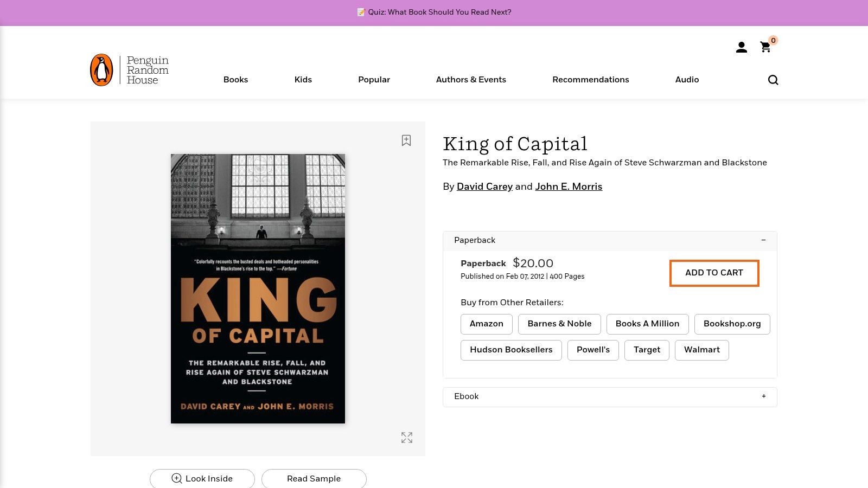Click the published date and pages line
The height and width of the screenshot is (488, 868).
(x=522, y=277)
